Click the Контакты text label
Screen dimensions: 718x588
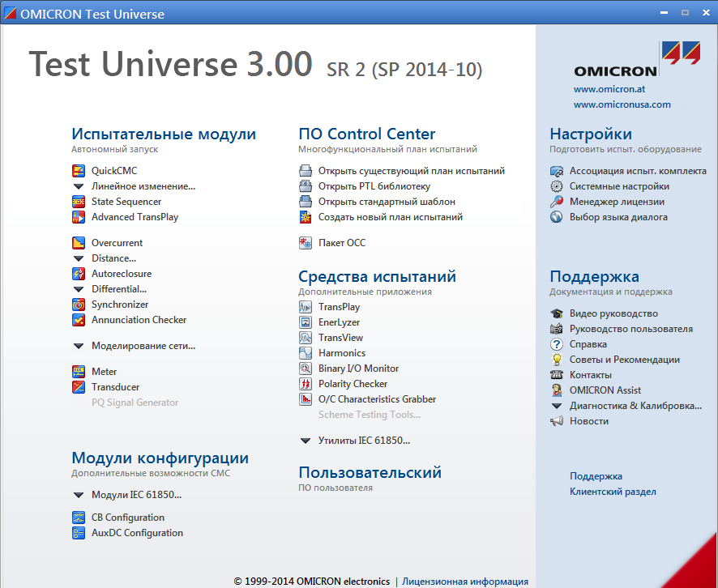590,375
